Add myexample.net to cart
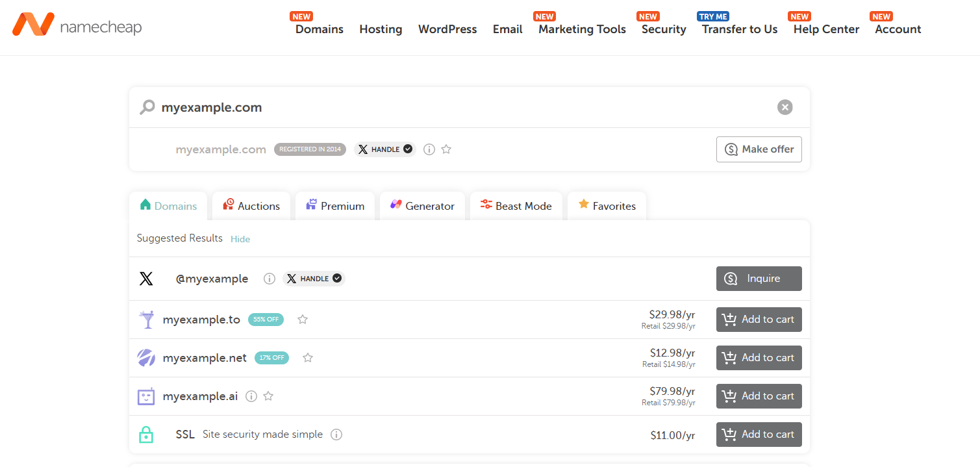The image size is (980, 467). pos(759,358)
